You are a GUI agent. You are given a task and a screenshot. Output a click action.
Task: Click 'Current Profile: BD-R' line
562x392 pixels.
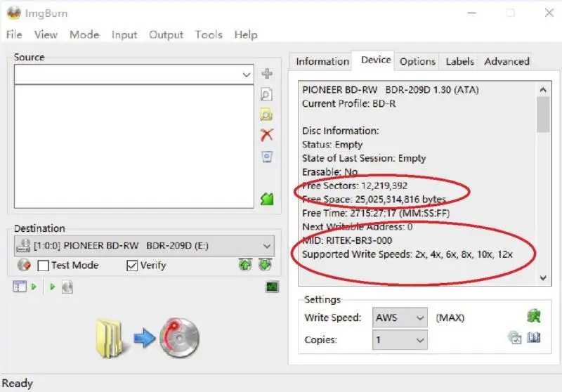(x=348, y=103)
